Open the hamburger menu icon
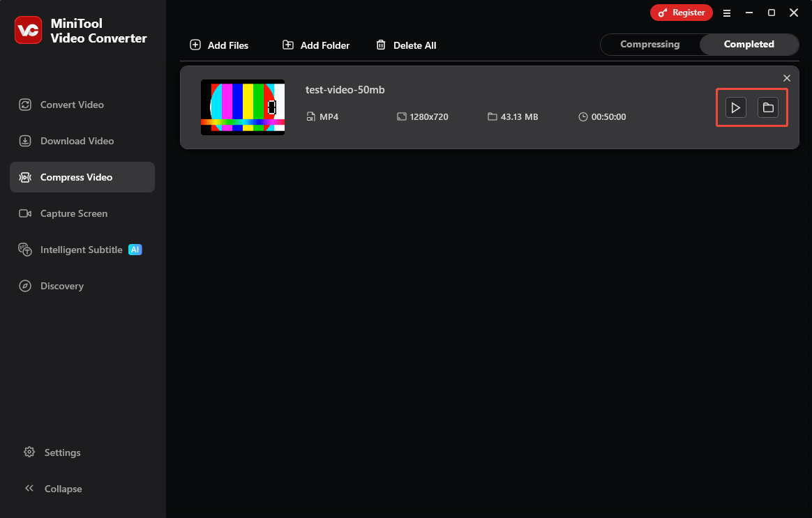Screen dimensions: 812x518 727,13
